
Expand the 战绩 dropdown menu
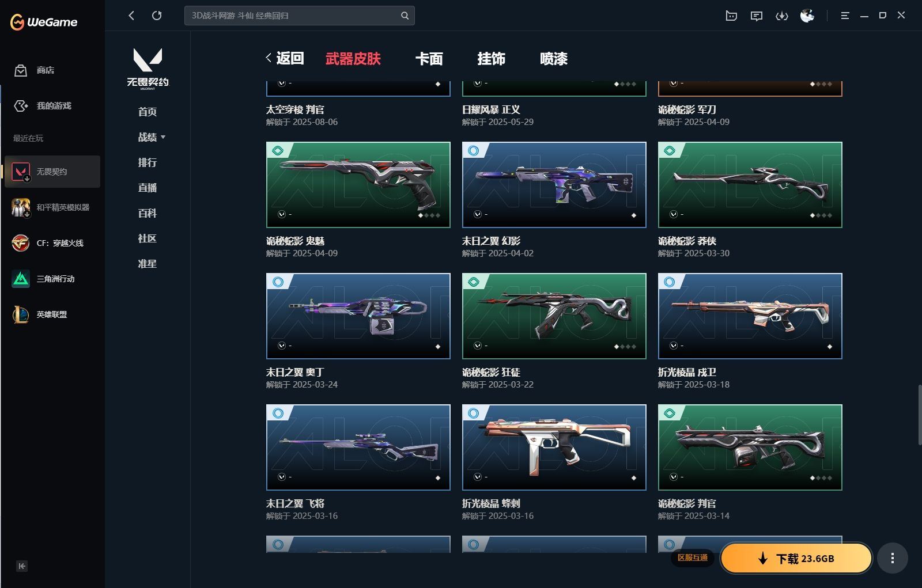[152, 137]
